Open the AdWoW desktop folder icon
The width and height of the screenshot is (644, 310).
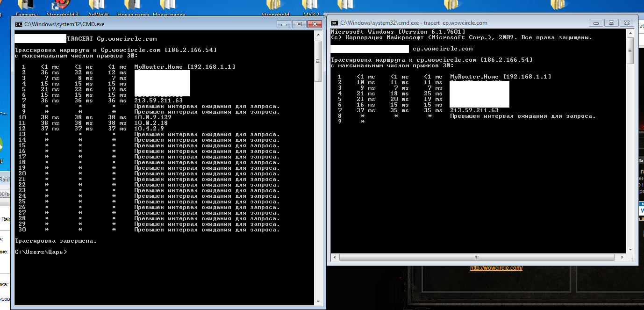[x=96, y=7]
